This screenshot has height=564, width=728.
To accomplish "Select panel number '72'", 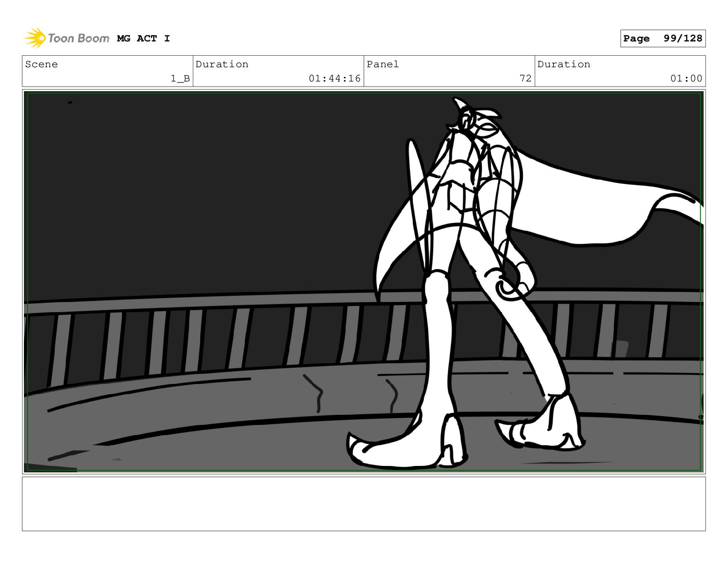I will pos(526,79).
